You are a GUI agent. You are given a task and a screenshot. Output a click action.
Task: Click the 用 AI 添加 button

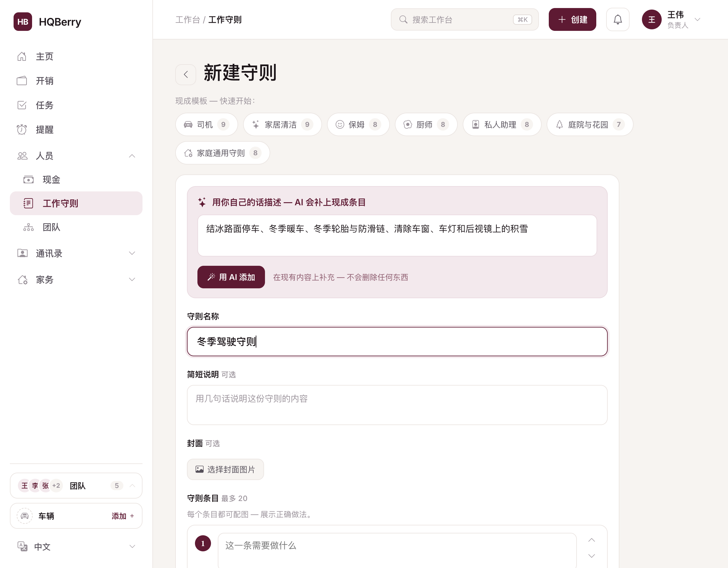(231, 277)
